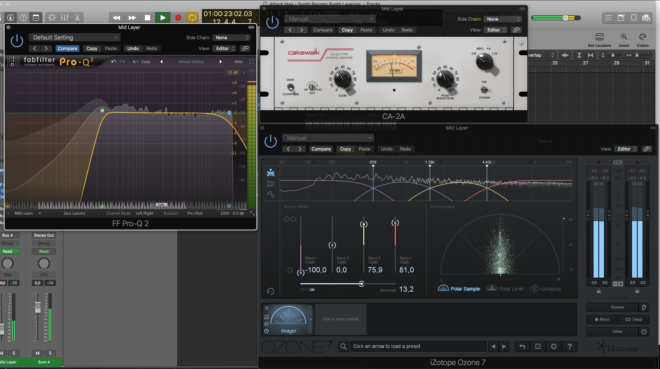660x369 pixels.
Task: Click Copy in FF Pro-Q 2 header
Action: coord(92,48)
